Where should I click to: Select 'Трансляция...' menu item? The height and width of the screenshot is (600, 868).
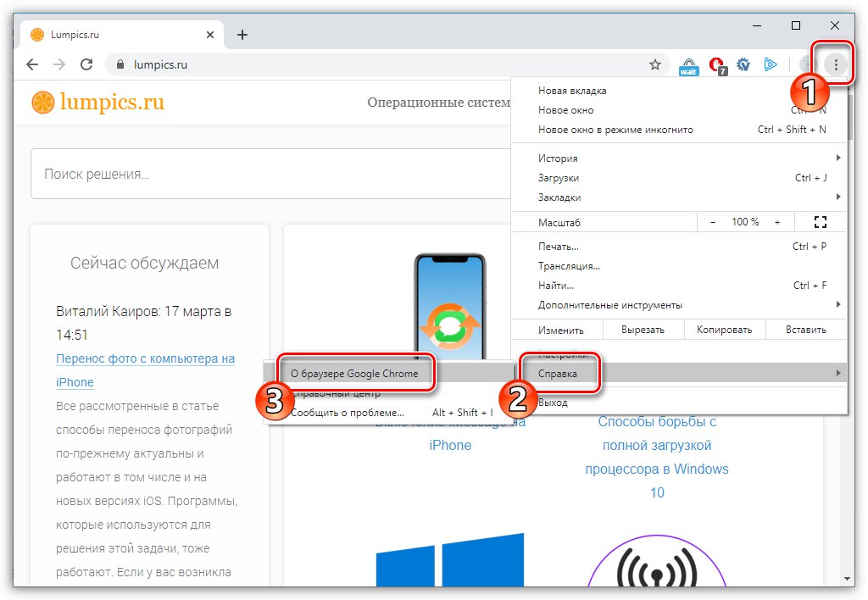[x=679, y=266]
